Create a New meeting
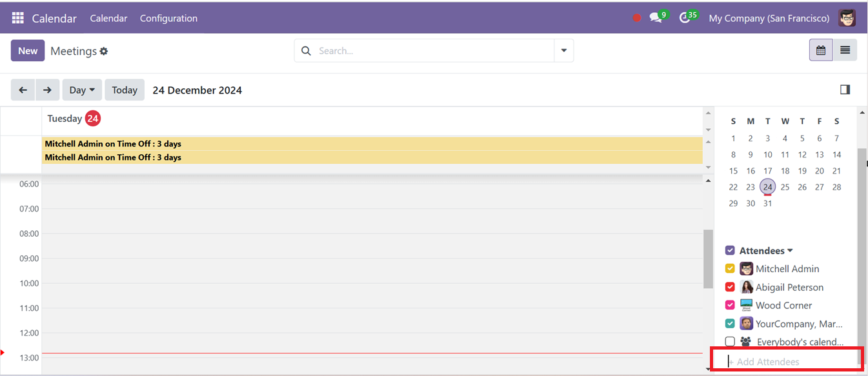 (x=28, y=50)
